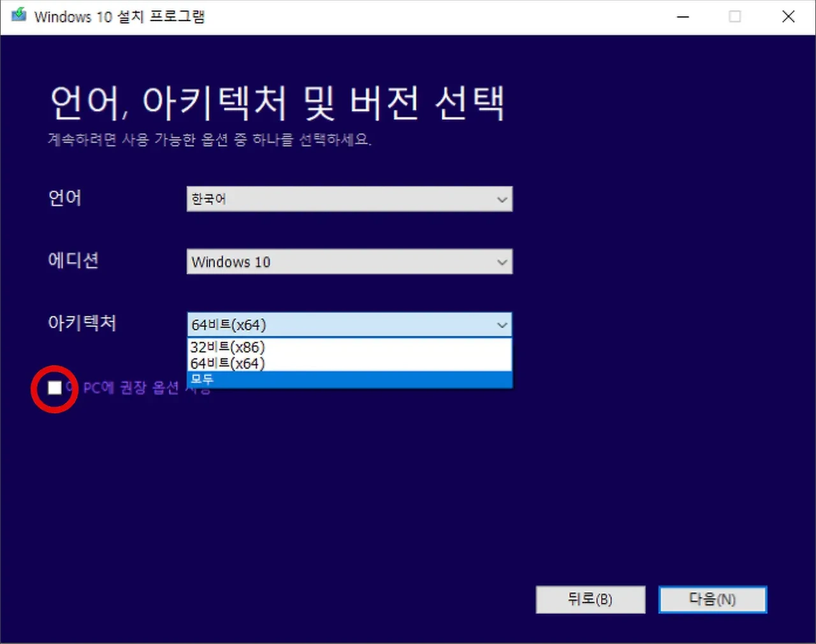Click the chevron on the language combo box

click(x=502, y=199)
